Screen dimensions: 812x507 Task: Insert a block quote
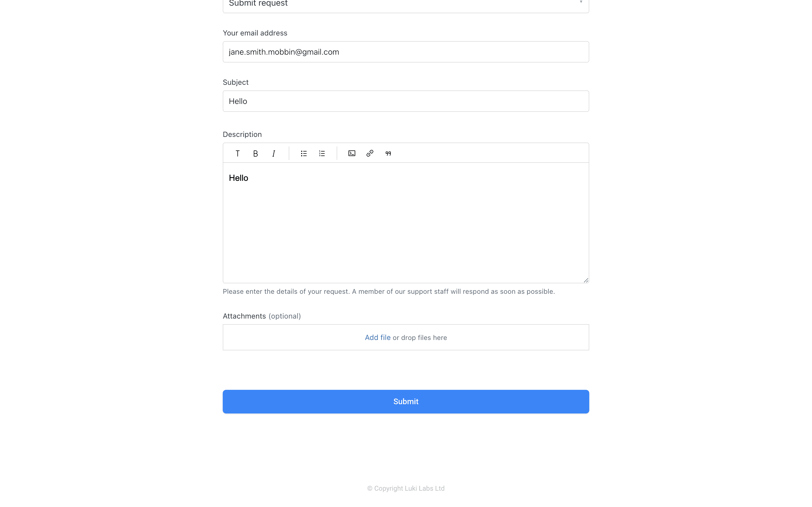point(388,153)
